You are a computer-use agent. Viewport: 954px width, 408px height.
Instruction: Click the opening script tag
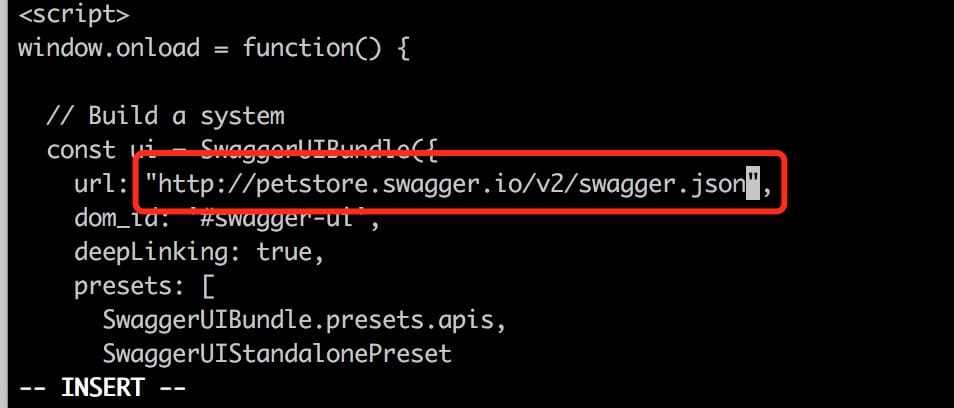pyautogui.click(x=74, y=14)
